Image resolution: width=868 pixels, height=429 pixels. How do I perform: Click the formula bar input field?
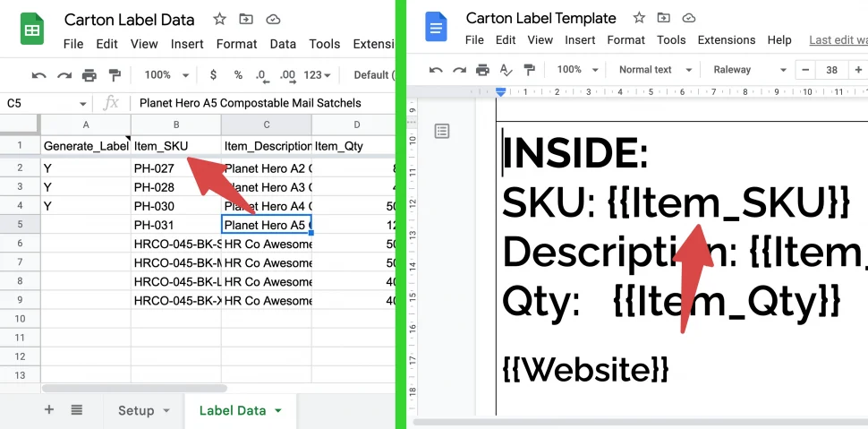[x=260, y=104]
